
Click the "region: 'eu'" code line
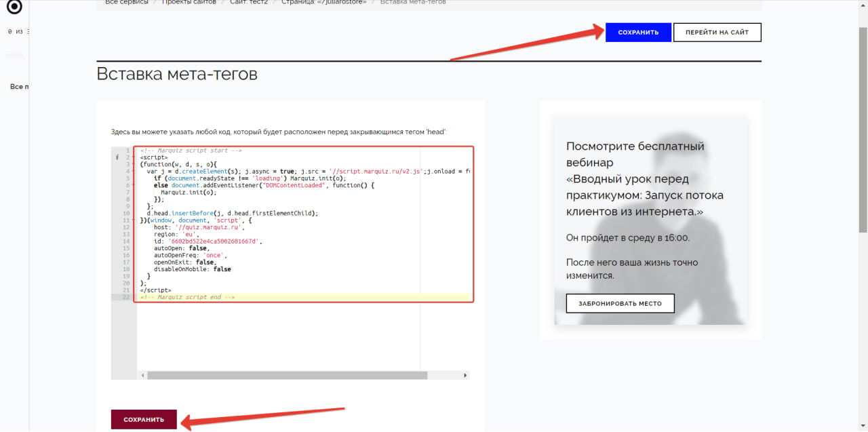pyautogui.click(x=177, y=234)
